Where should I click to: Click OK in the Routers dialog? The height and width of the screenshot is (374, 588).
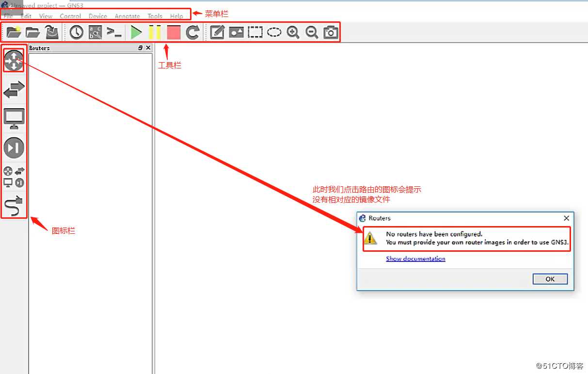(550, 279)
